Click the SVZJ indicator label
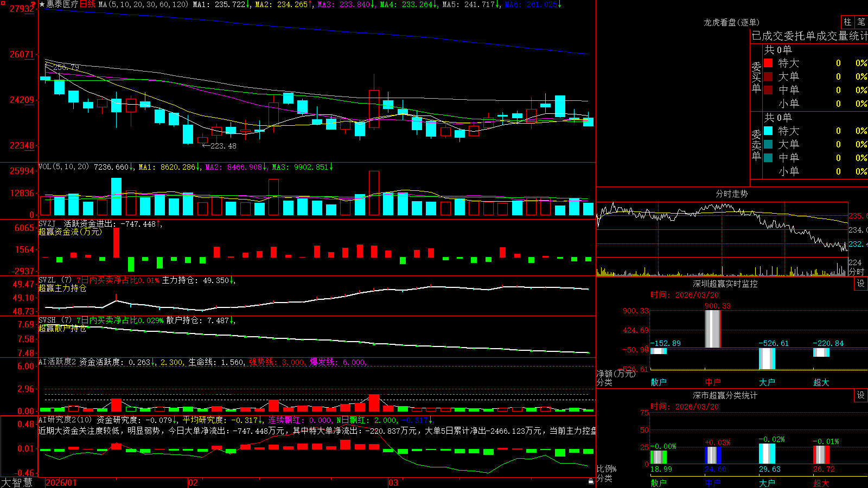The height and width of the screenshot is (488, 868). click(47, 223)
